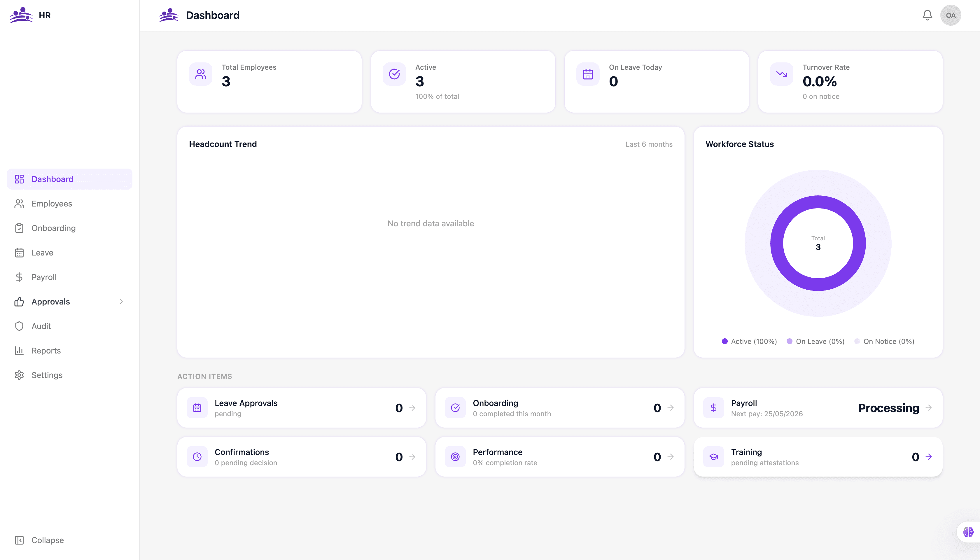
Task: Click the Settings gear icon
Action: point(19,375)
